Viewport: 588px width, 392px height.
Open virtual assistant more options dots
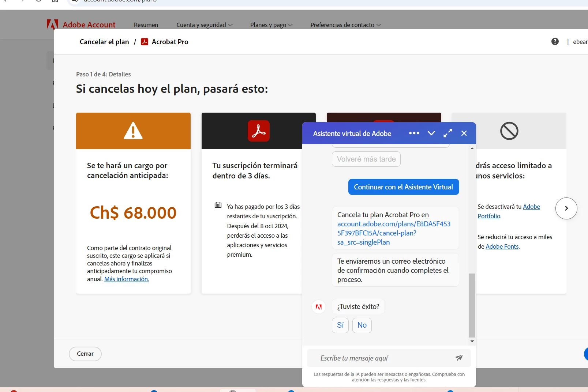click(414, 133)
